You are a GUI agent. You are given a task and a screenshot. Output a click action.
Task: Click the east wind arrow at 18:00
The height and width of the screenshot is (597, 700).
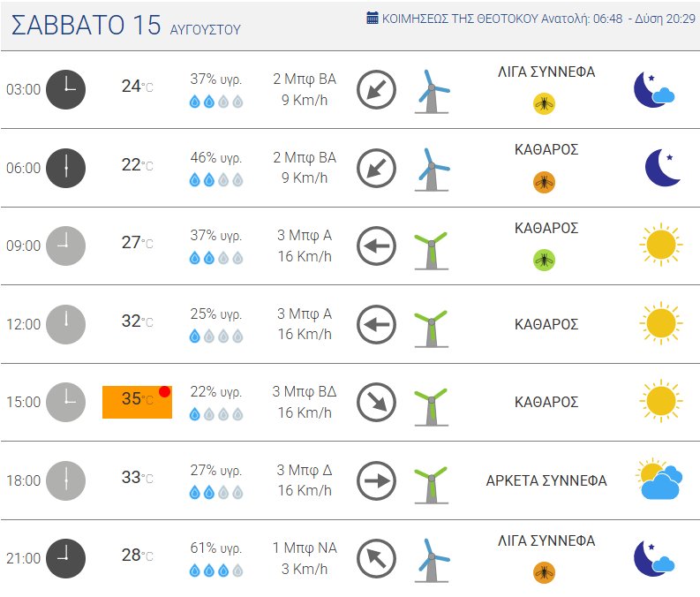(376, 481)
